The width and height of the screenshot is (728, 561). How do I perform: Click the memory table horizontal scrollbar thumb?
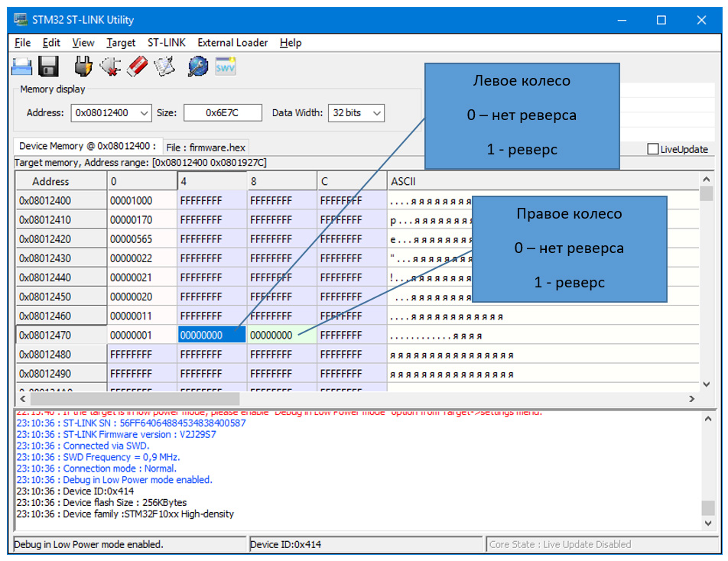click(x=135, y=399)
